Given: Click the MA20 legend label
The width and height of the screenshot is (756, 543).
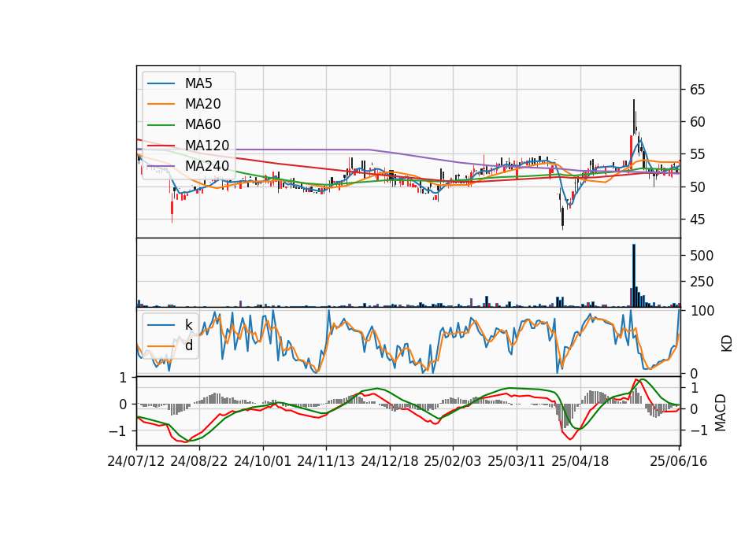Looking at the screenshot, I should 203,104.
